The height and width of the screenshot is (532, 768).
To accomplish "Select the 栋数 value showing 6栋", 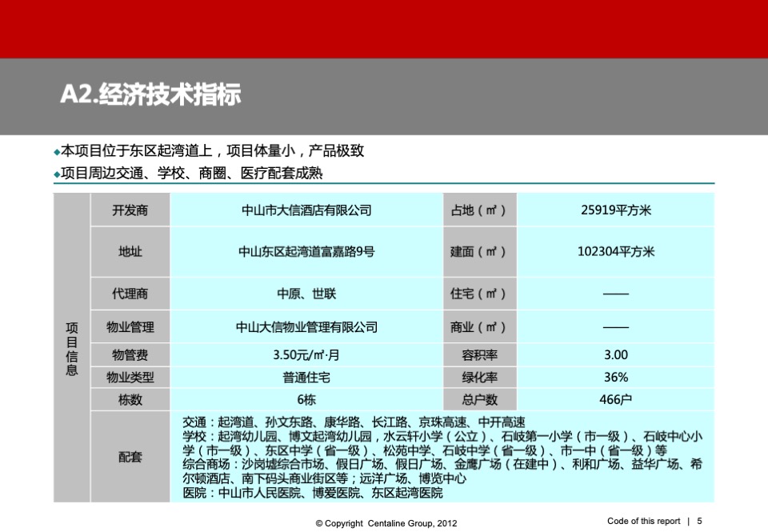I will (306, 398).
